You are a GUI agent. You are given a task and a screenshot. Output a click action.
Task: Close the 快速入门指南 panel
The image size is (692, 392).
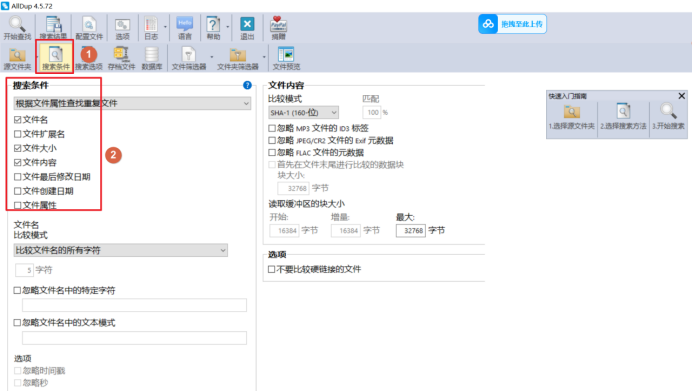681,96
